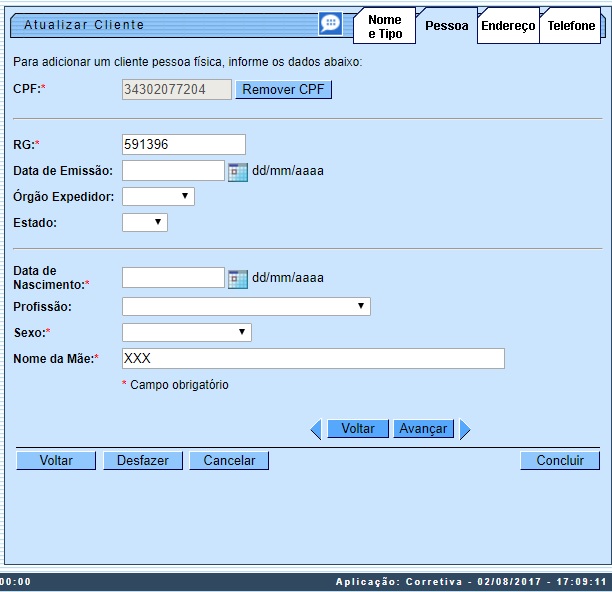This screenshot has width=612, height=592.
Task: Open the Estado dropdown list
Action: coord(145,222)
